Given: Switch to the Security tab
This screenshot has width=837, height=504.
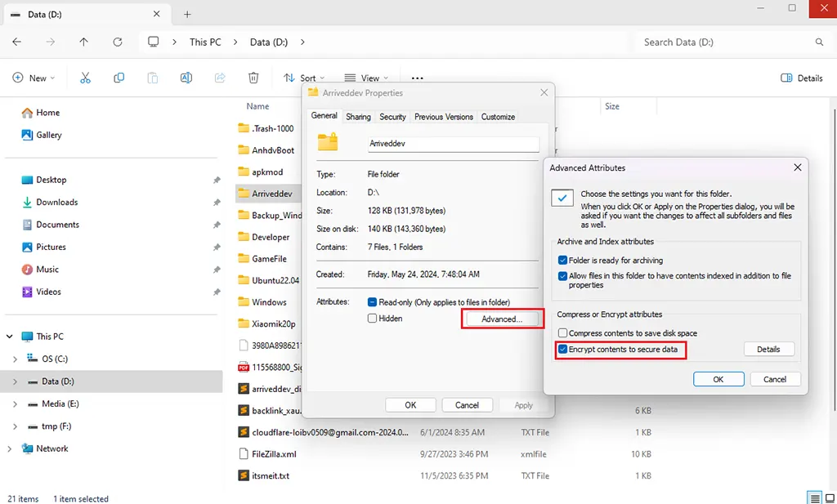Looking at the screenshot, I should point(392,117).
